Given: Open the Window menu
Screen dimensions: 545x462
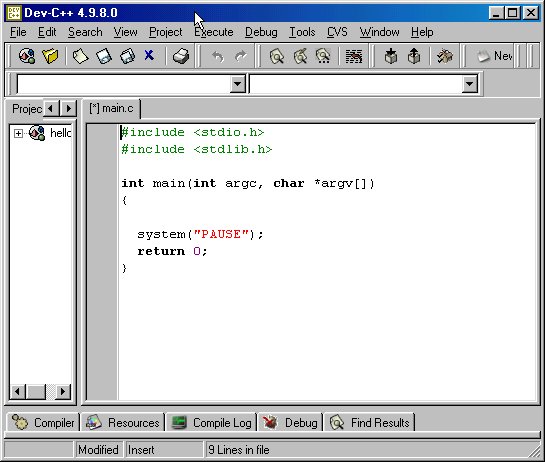Looking at the screenshot, I should point(380,32).
